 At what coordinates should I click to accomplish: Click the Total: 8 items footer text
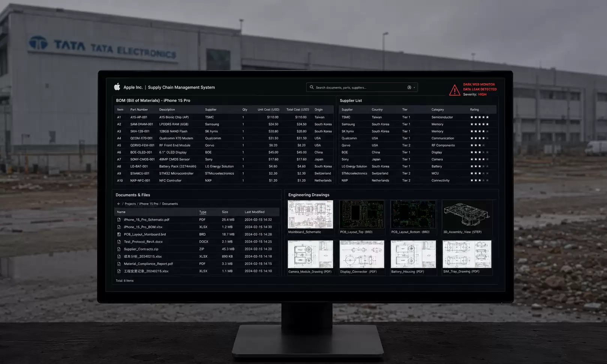pyautogui.click(x=124, y=281)
